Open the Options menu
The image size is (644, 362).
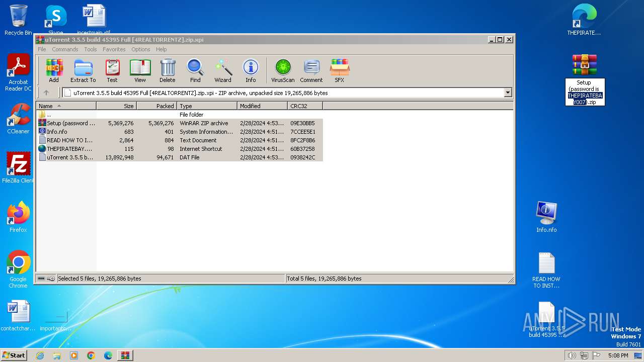141,49
